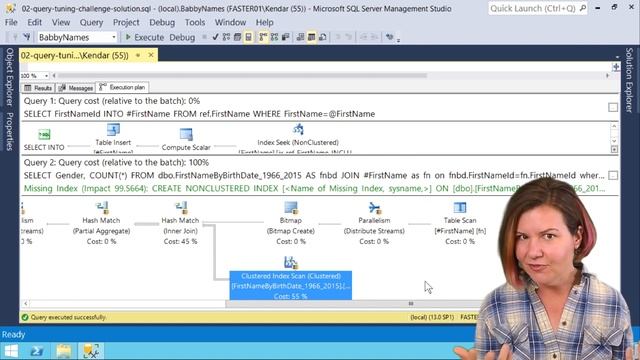This screenshot has height=360, width=640.
Task: Select the Bitmap Create operator icon
Action: 291,208
